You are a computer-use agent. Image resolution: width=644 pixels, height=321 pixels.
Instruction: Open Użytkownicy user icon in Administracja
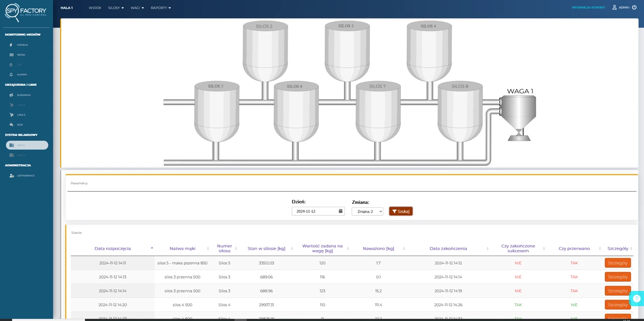coord(11,176)
